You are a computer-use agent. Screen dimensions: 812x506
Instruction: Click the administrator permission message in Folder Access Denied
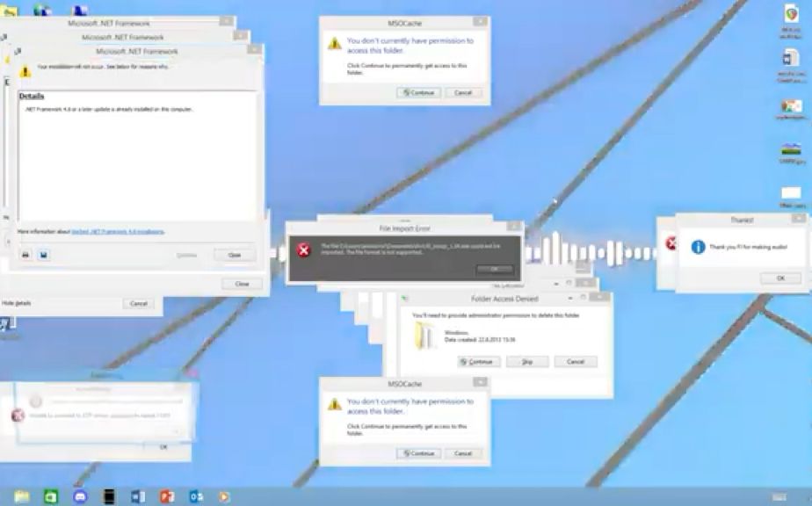(x=496, y=314)
